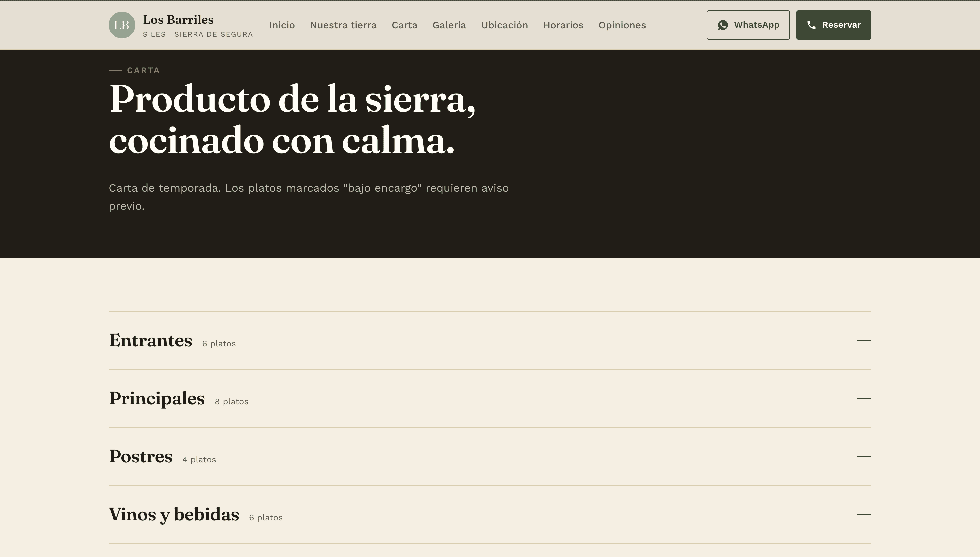The image size is (980, 557).
Task: Click the WhatsApp logo icon
Action: coord(723,25)
